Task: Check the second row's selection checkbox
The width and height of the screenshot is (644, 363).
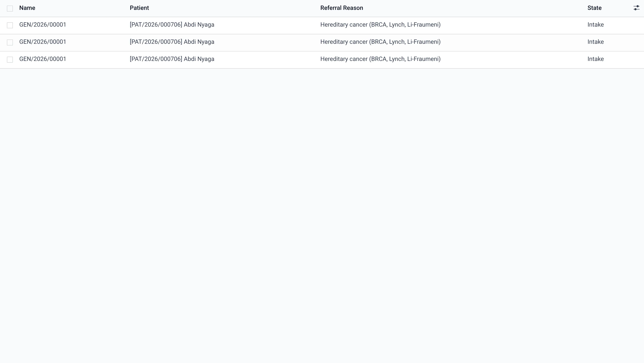Action: coord(10,42)
